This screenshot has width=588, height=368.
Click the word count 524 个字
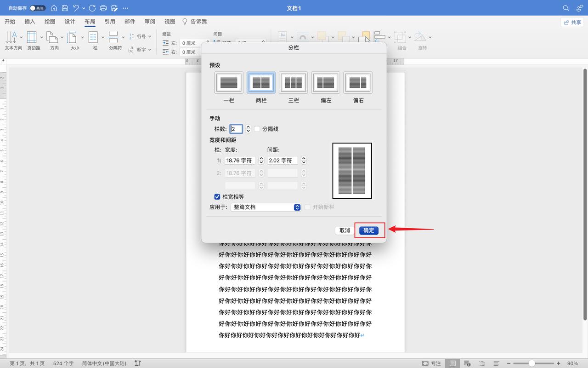coord(63,363)
